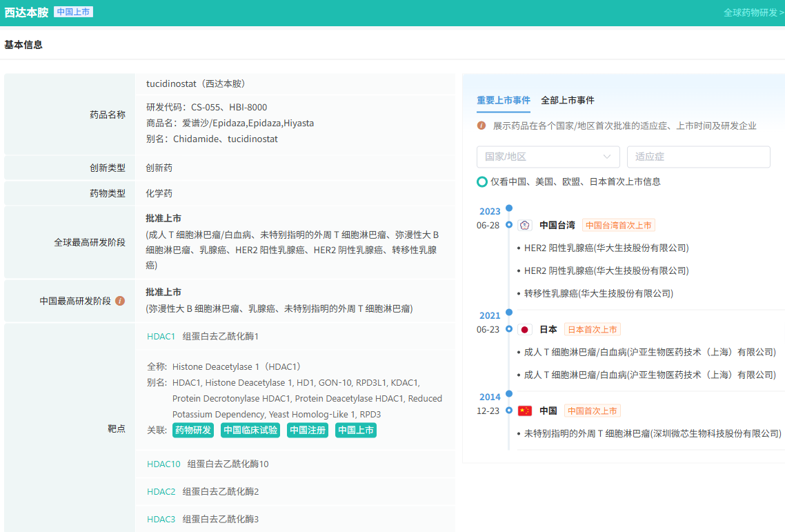Open the 国家/地区 dropdown
This screenshot has height=532, width=785.
[x=548, y=157]
